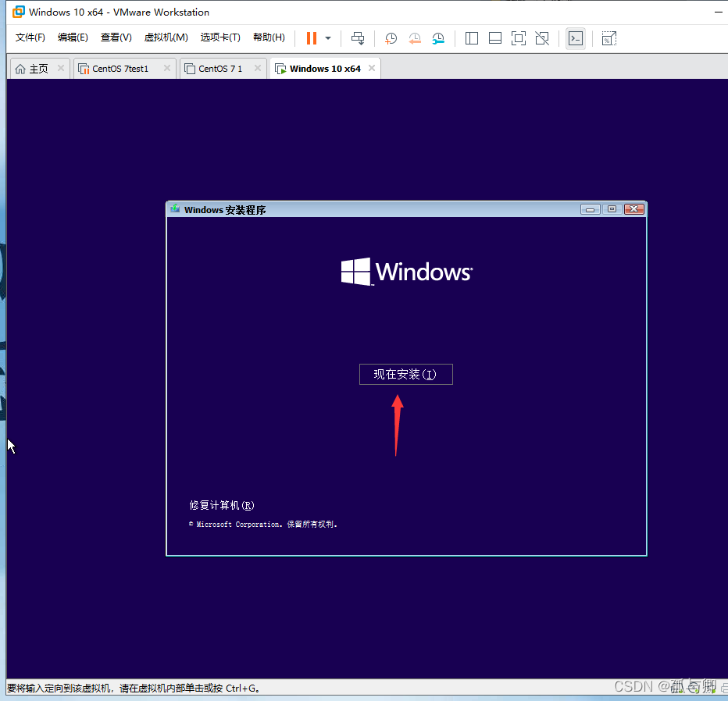The width and height of the screenshot is (728, 701).
Task: Click the stretch guest display icon
Action: pyautogui.click(x=608, y=38)
